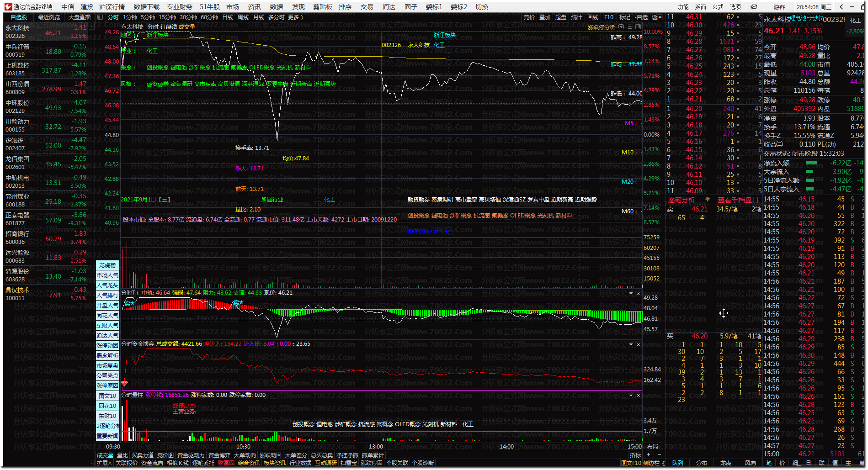Select the 周线 period tab
The height and width of the screenshot is (470, 868).
click(x=243, y=17)
